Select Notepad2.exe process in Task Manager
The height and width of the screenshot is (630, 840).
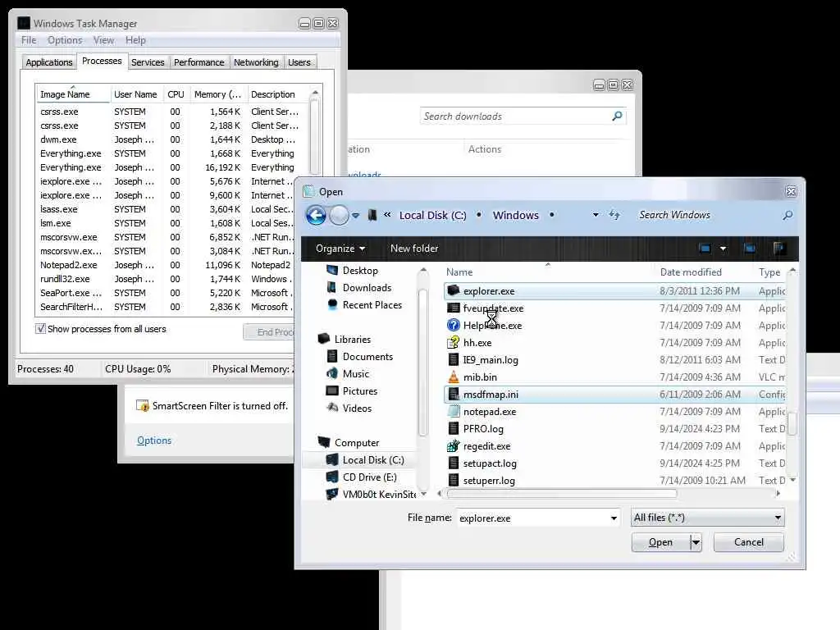[x=166, y=265]
